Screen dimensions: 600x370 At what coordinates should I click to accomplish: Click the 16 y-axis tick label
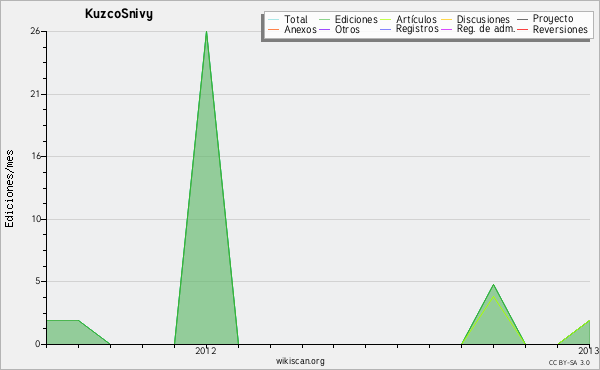click(x=35, y=156)
